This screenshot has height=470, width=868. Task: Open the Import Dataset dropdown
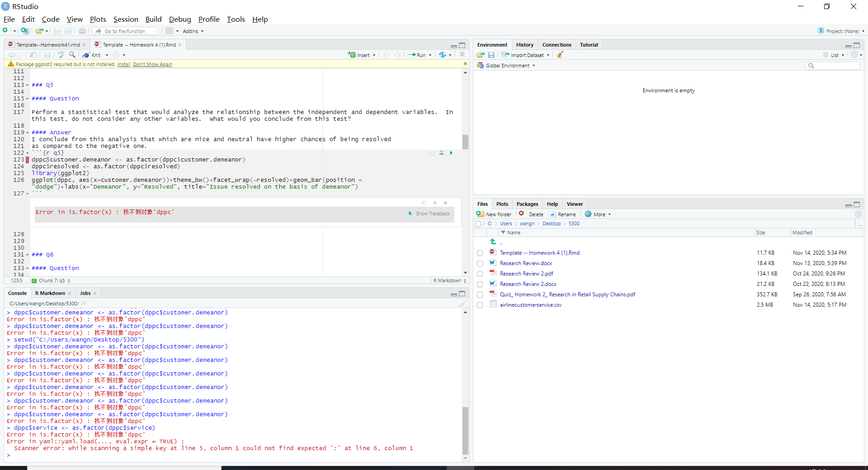tap(526, 55)
